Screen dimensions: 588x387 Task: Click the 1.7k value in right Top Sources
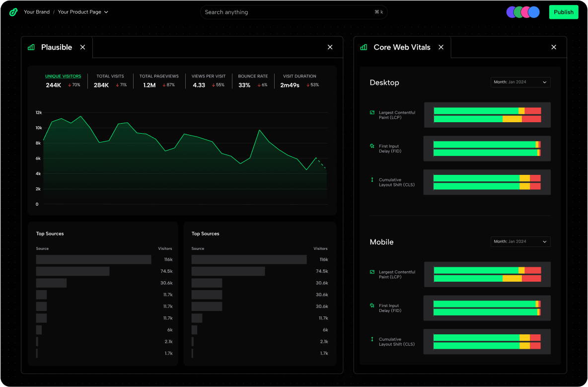pyautogui.click(x=324, y=353)
